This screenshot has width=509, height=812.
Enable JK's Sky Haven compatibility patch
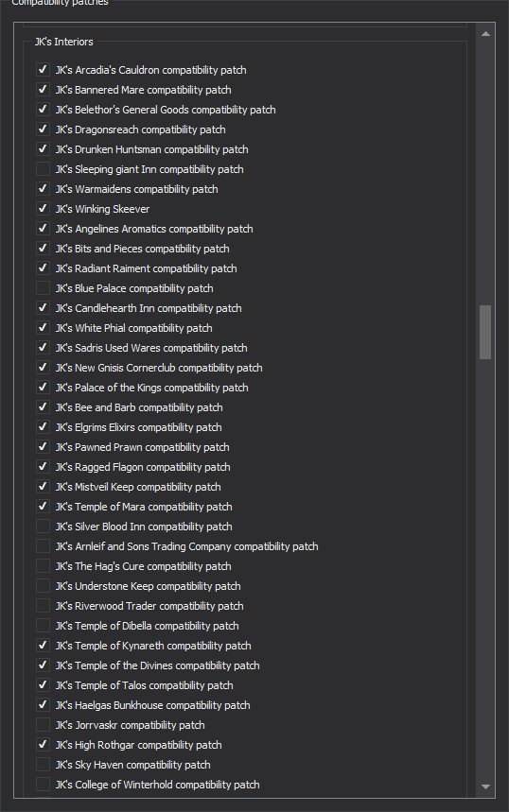43,765
